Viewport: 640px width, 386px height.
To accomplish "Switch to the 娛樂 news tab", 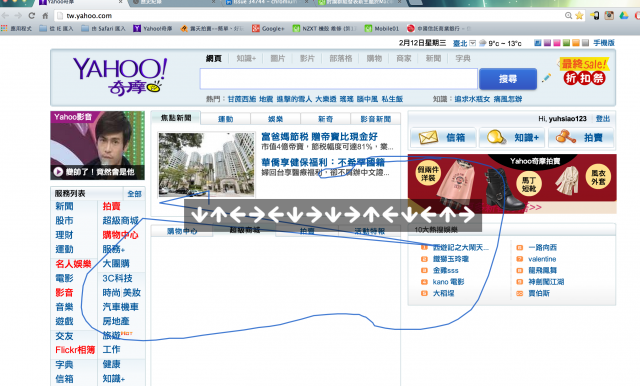I will click(x=276, y=119).
